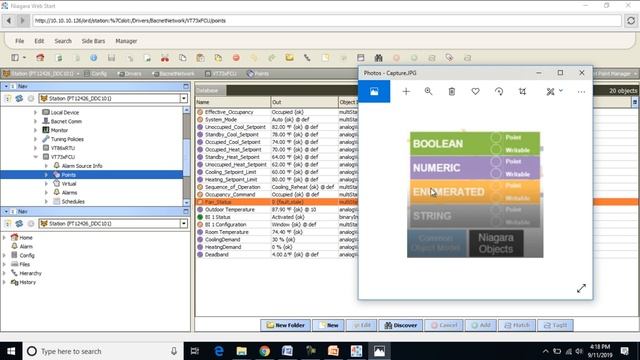This screenshot has width=640, height=360.
Task: Open the Edit menu
Action: (x=39, y=41)
